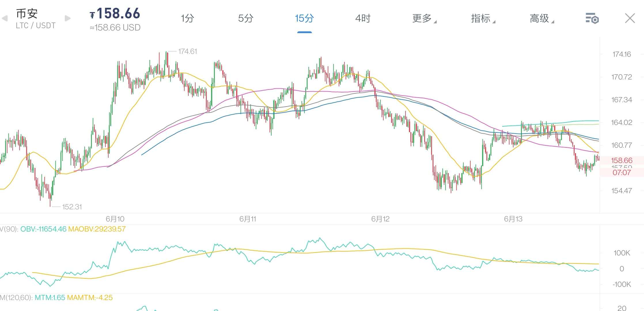Click the 170.72 price axis label
This screenshot has height=311, width=644.
(x=622, y=77)
